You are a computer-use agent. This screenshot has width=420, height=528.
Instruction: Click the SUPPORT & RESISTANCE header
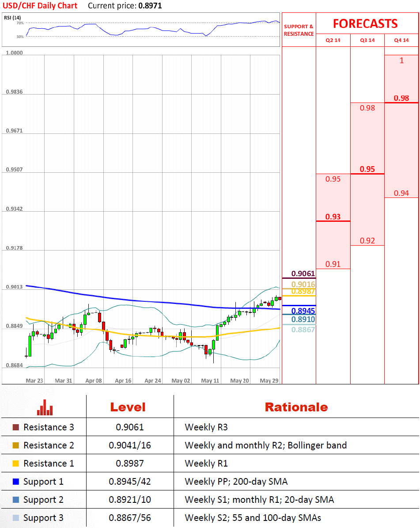tap(299, 30)
